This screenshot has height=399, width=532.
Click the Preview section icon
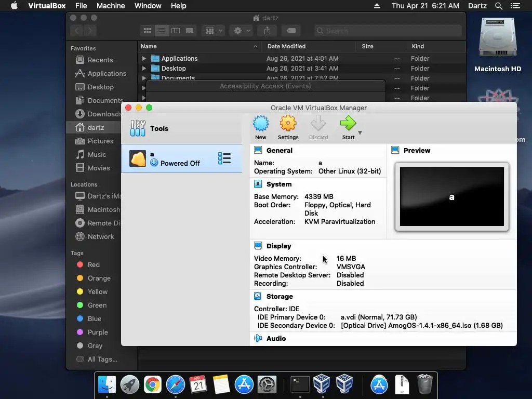(x=395, y=150)
